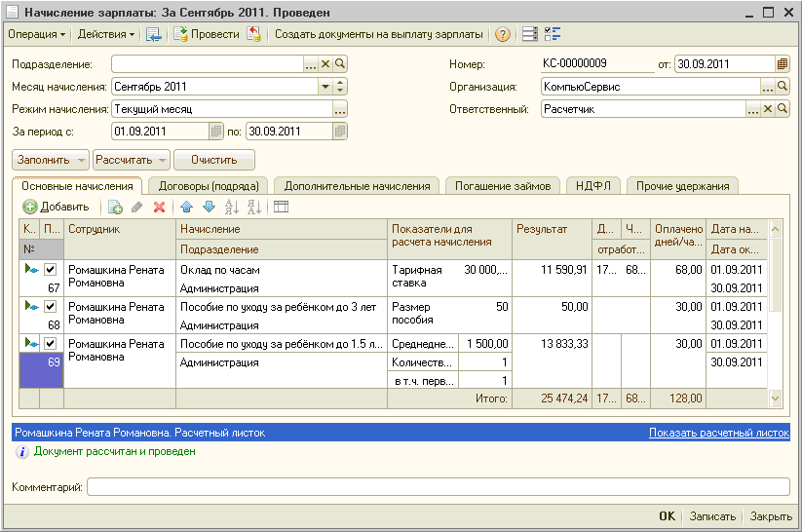This screenshot has width=802, height=532.
Task: Open help via the question mark icon
Action: point(503,34)
